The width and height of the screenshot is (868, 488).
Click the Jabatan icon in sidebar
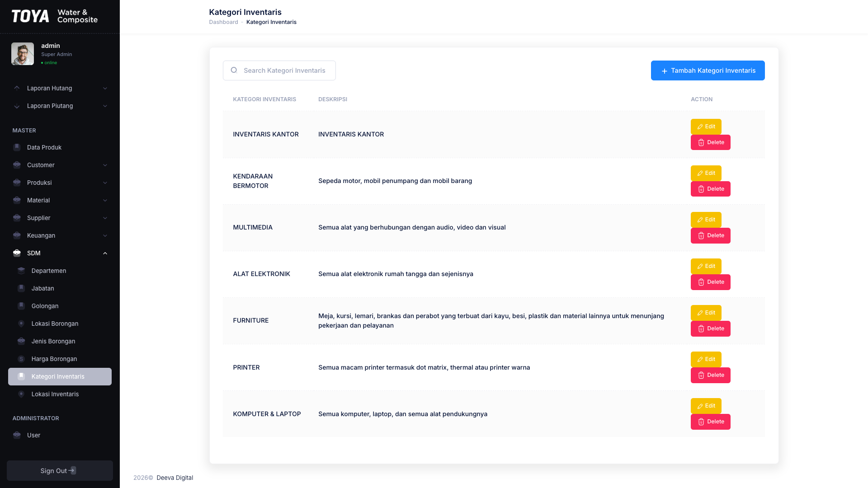coord(21,288)
